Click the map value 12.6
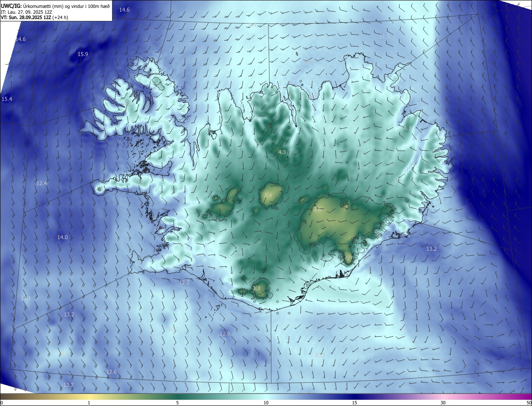The image size is (532, 406). 112,372
